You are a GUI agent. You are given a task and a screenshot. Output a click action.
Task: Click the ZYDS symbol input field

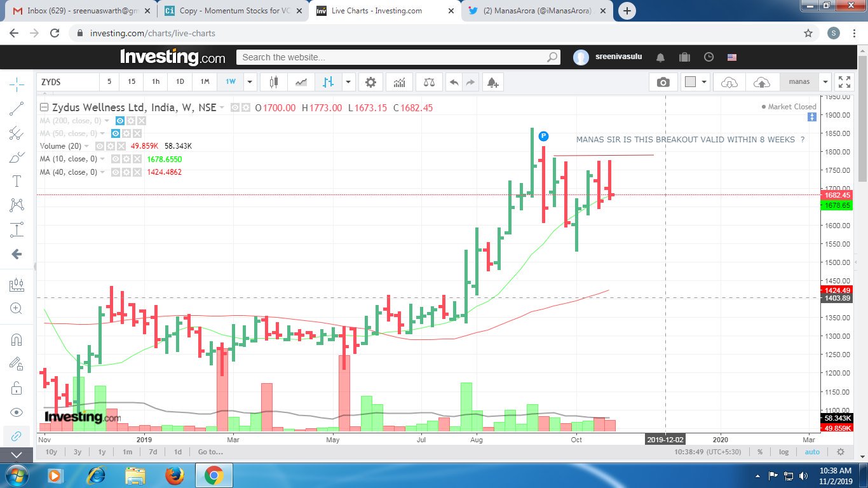(x=68, y=82)
